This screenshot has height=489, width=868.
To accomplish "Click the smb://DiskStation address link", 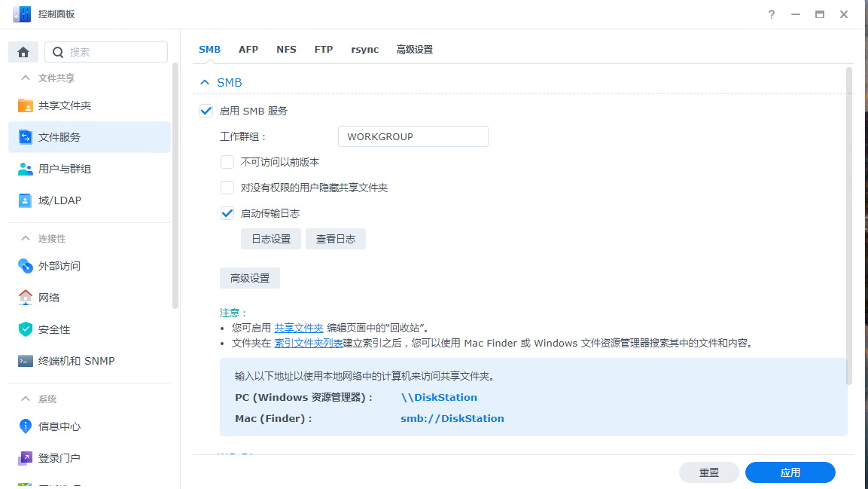I will coord(452,418).
